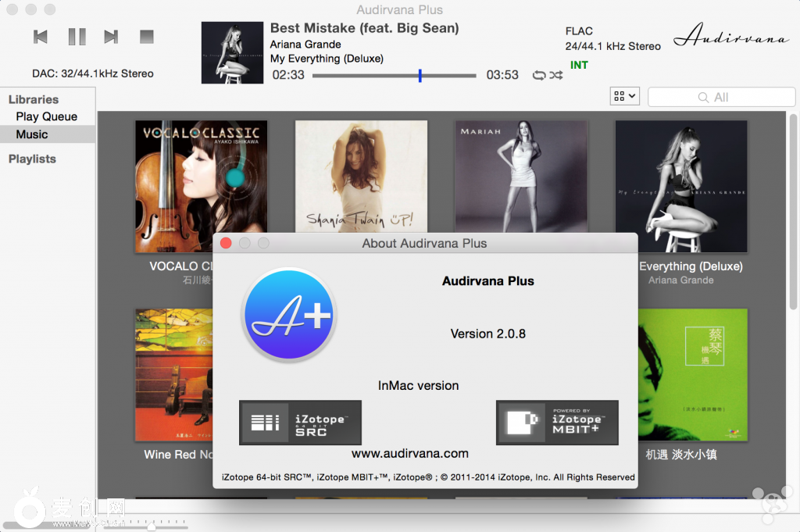Open the www.audirvana.com link

click(410, 453)
